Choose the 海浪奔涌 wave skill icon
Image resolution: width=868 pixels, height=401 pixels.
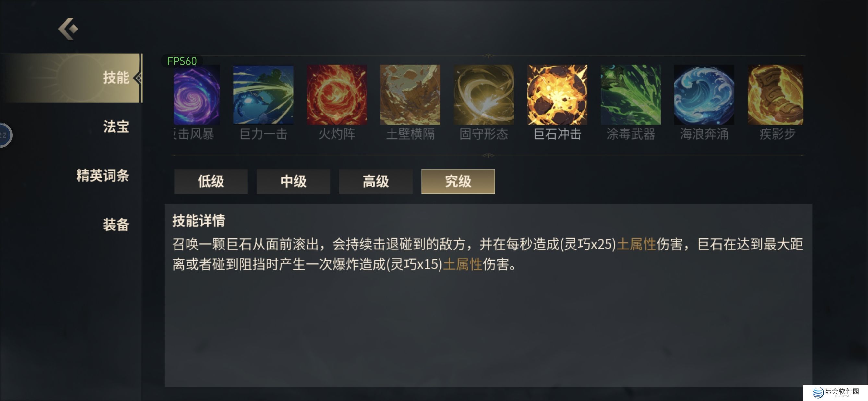tap(704, 95)
